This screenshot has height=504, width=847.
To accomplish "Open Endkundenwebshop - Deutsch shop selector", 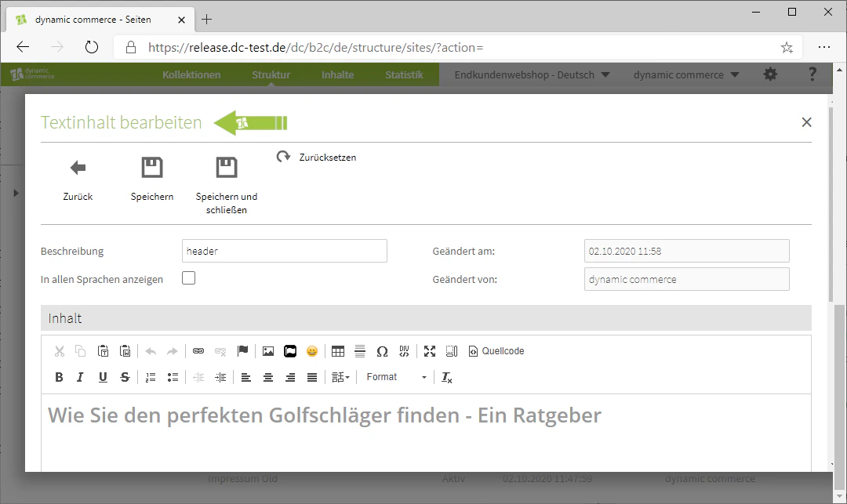I will (532, 75).
